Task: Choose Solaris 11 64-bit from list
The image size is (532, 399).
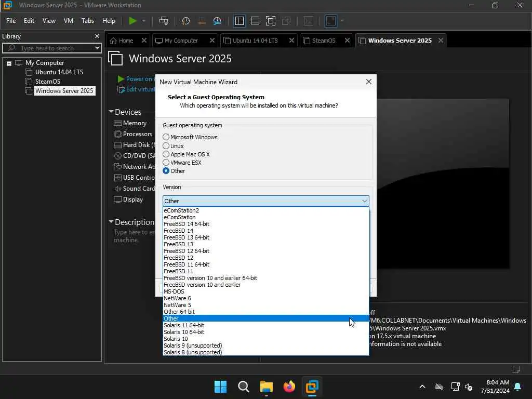Action: tap(265, 325)
